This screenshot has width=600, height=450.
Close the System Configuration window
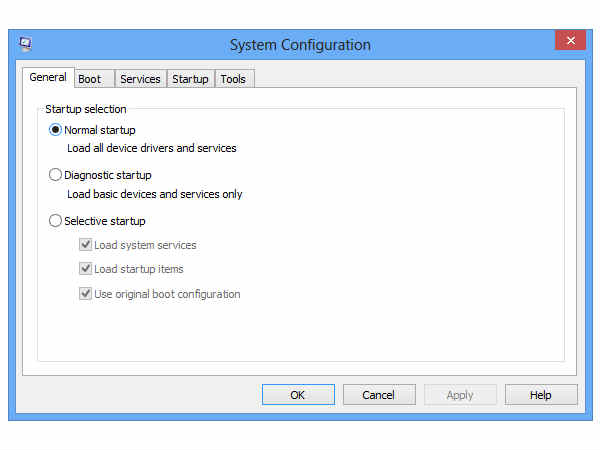(570, 41)
